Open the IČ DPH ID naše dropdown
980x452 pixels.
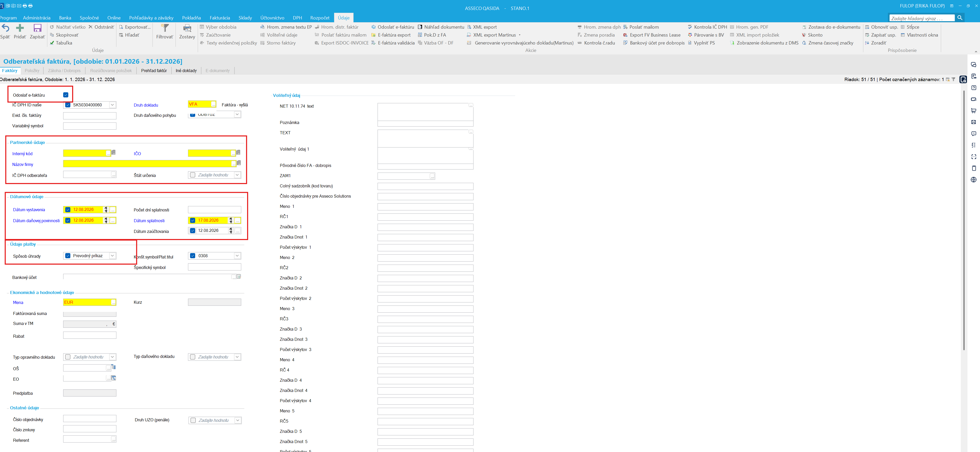pyautogui.click(x=112, y=105)
